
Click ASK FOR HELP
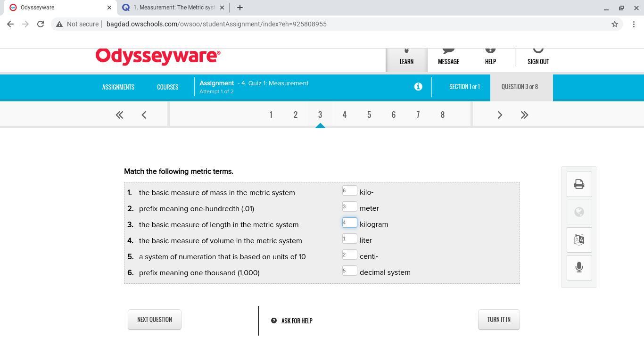[292, 321]
